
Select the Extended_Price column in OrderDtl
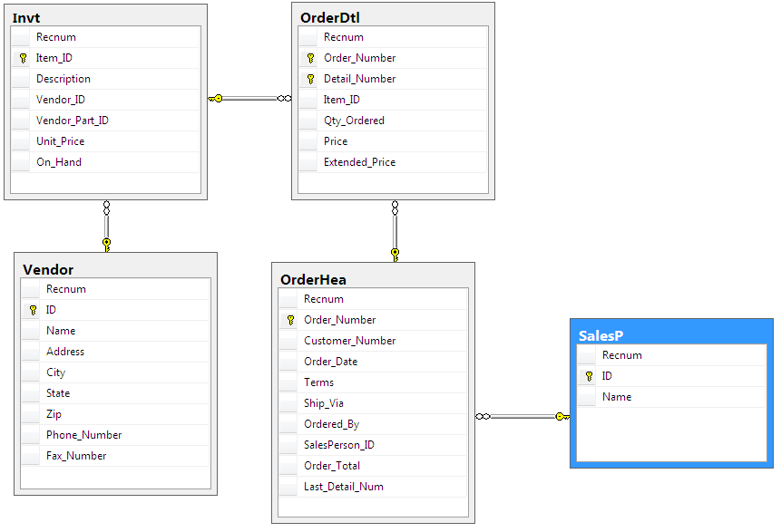pos(359,162)
